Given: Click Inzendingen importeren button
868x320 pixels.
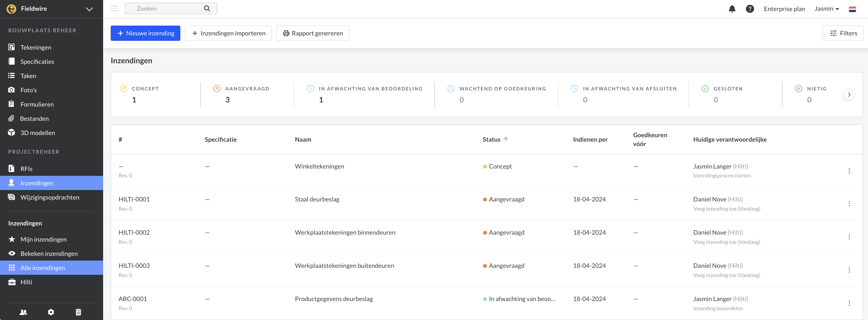Looking at the screenshot, I should (x=228, y=33).
